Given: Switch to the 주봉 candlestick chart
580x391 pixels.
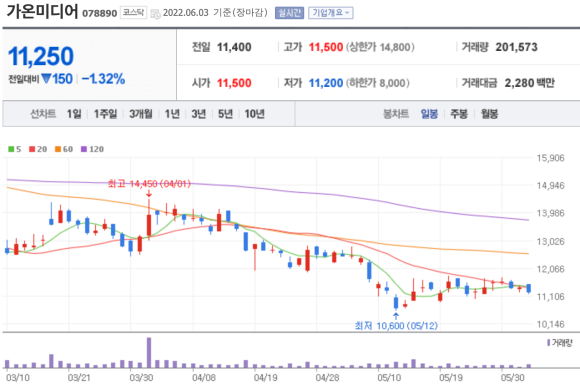Looking at the screenshot, I should (459, 114).
